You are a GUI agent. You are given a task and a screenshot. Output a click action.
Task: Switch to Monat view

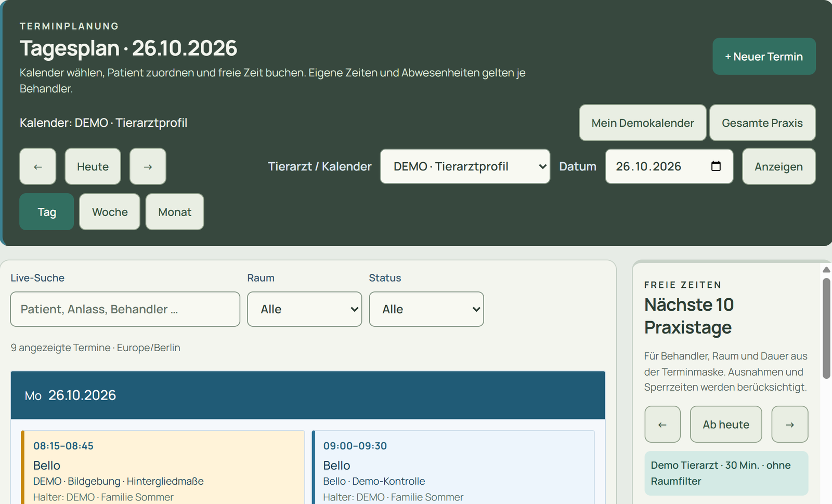click(175, 211)
